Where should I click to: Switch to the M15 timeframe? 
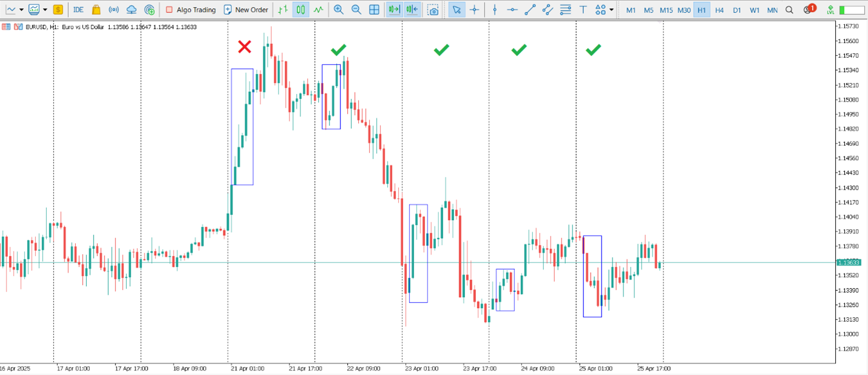tap(666, 10)
